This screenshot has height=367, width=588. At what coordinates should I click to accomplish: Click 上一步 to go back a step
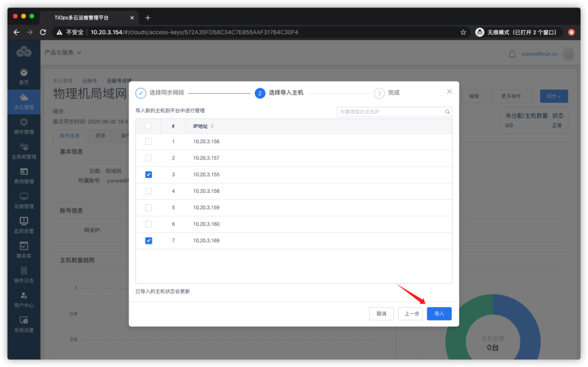click(x=410, y=314)
